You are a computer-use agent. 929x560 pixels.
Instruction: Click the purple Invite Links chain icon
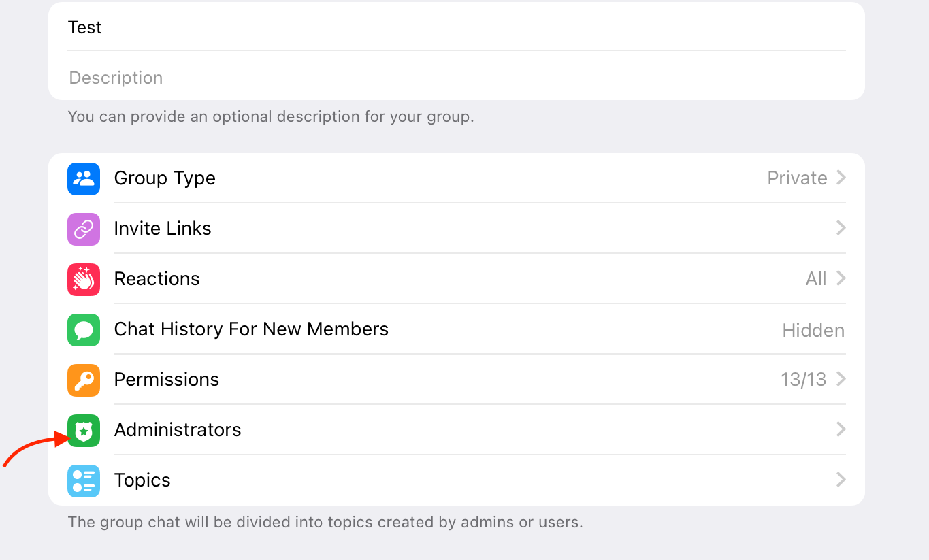coord(84,229)
